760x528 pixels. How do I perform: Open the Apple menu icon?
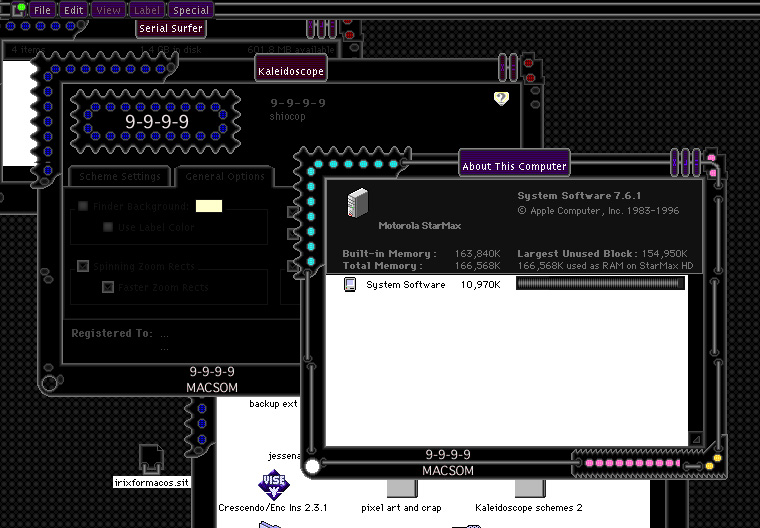pyautogui.click(x=18, y=10)
